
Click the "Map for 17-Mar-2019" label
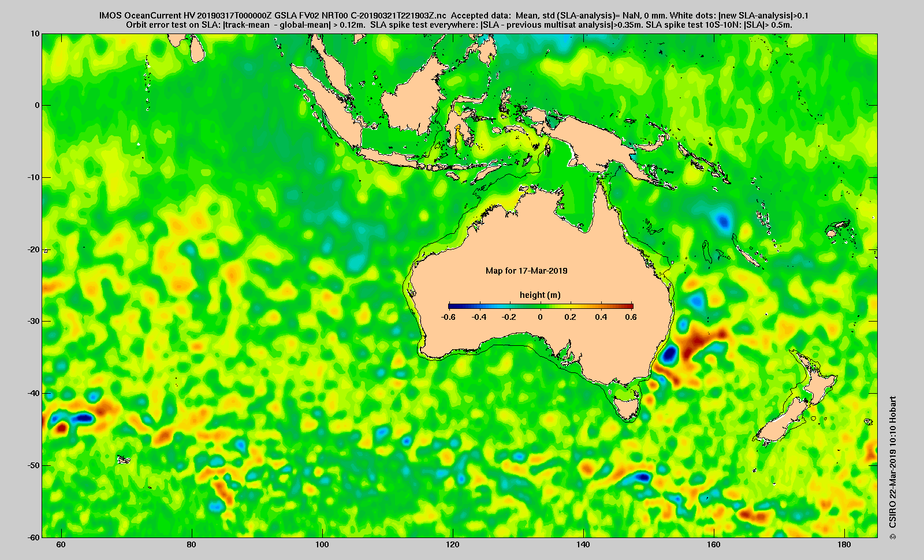(x=526, y=271)
